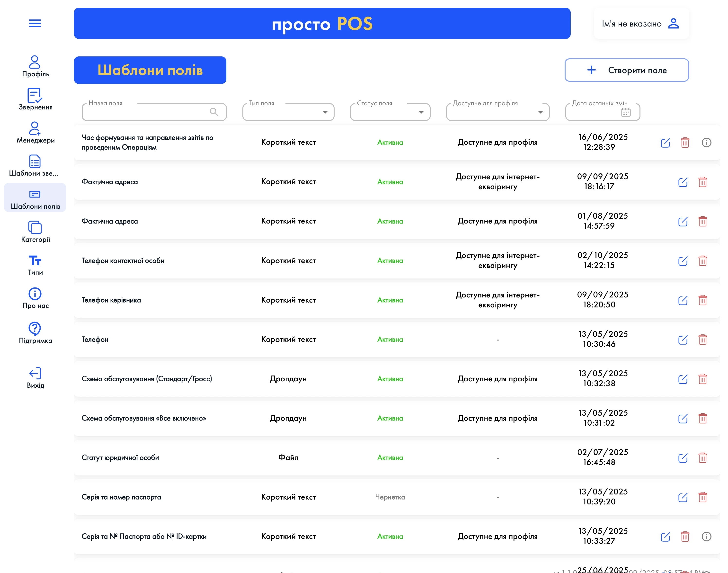
Task: Open the hamburger menu icon
Action: coord(35,24)
